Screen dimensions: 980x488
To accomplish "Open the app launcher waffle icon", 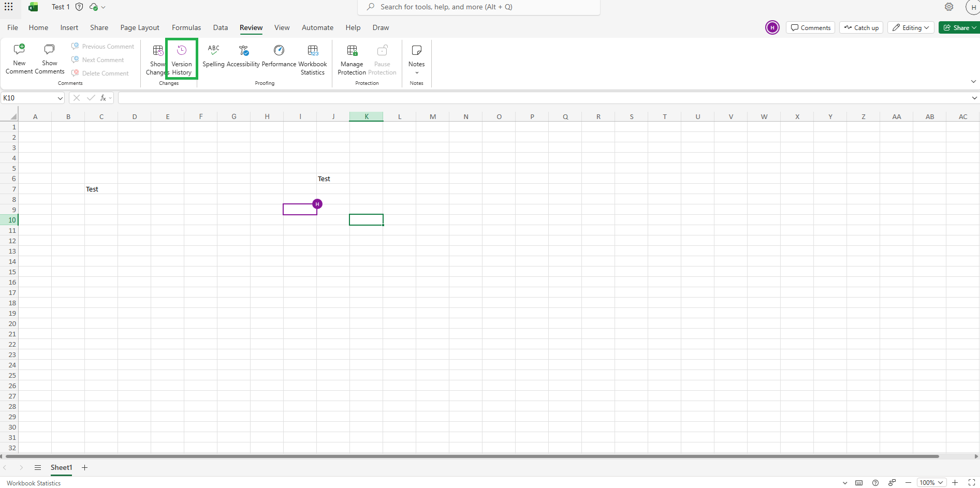I will 9,7.
